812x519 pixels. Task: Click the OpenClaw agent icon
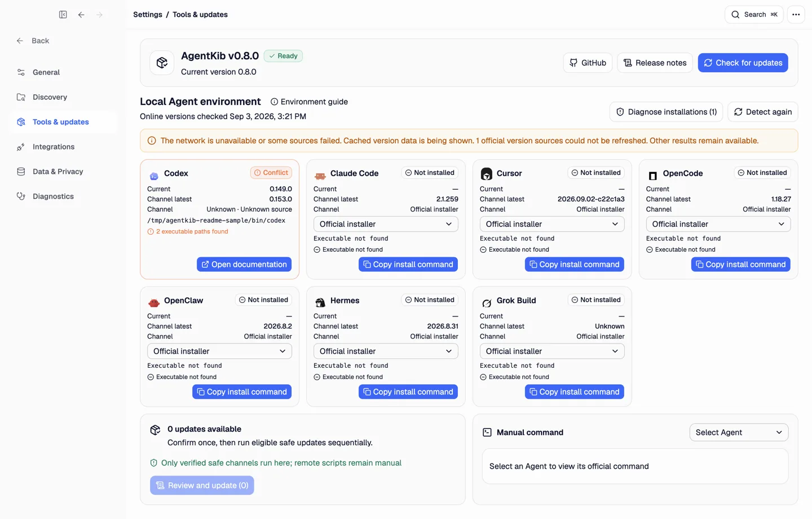pyautogui.click(x=154, y=302)
